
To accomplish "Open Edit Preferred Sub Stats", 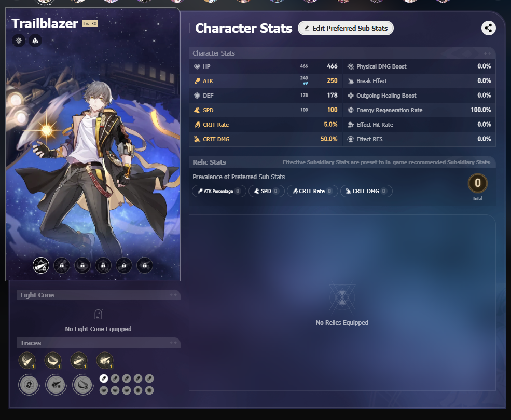I will [346, 28].
